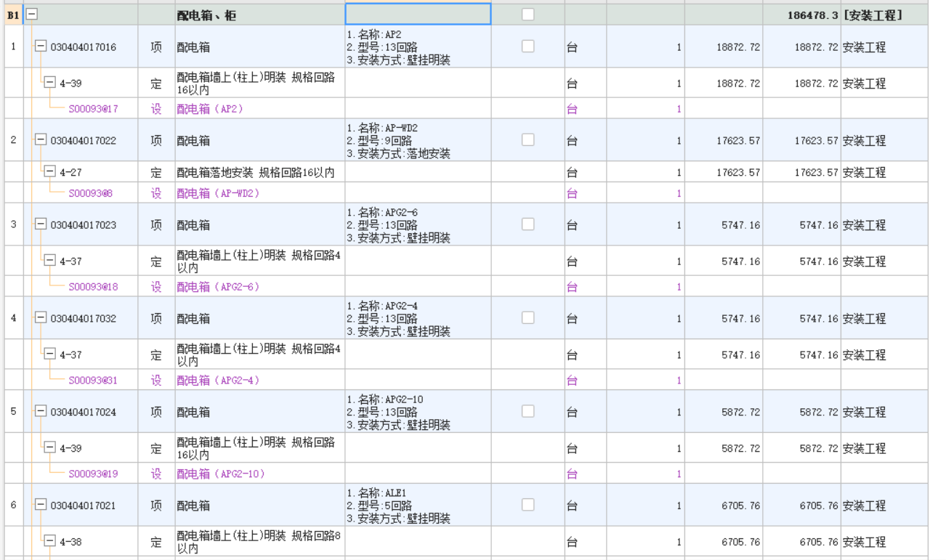Screen dimensions: 946x560
Task: Select the 配电箱（AP-WD2）equipment name
Action: tap(218, 193)
